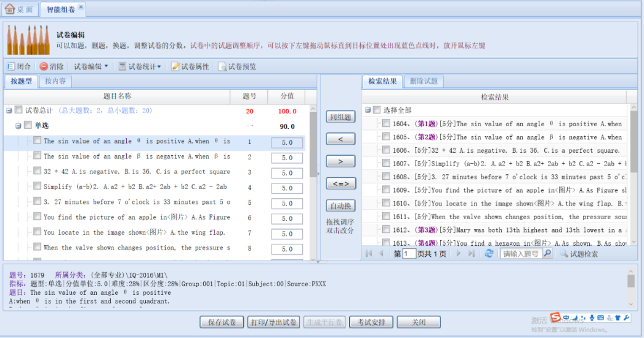The image size is (644, 338).
Task: Click the score field of question 3
Action: point(287,173)
